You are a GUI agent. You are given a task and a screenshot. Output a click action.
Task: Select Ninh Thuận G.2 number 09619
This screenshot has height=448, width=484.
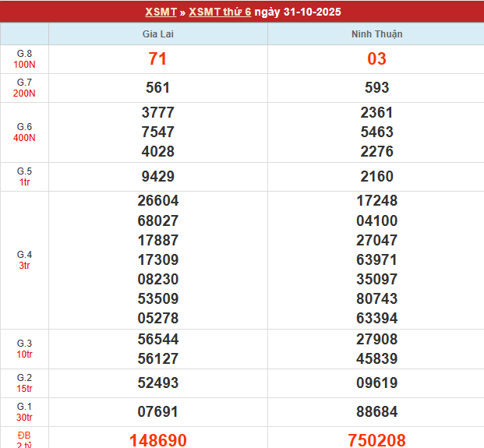pyautogui.click(x=376, y=383)
